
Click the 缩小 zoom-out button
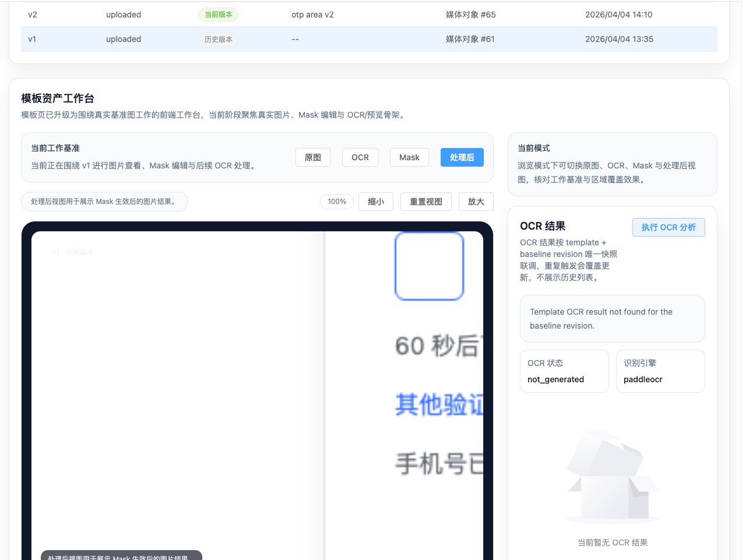coord(376,202)
